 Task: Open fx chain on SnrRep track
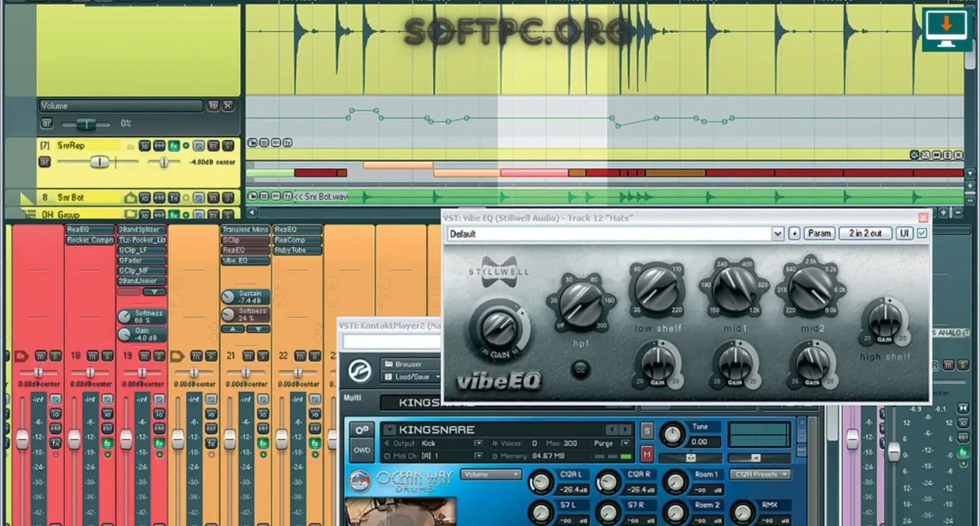pyautogui.click(x=174, y=146)
